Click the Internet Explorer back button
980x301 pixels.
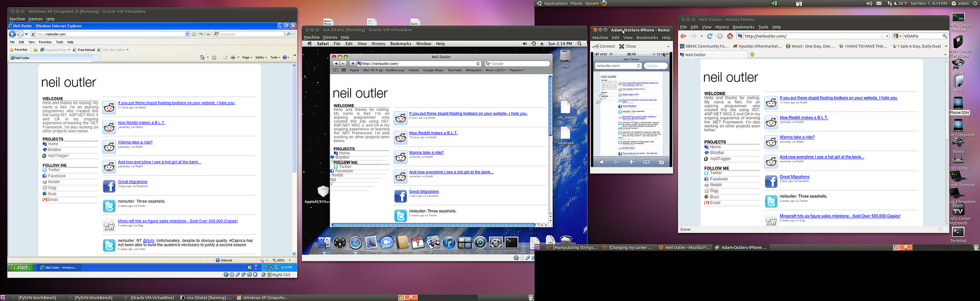click(x=12, y=34)
